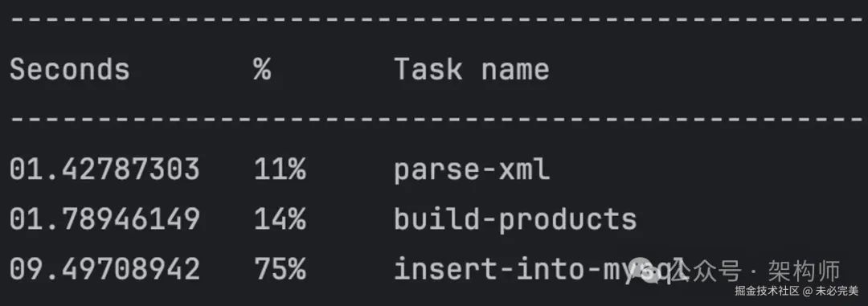Select the 01.78946149 seconds value

(x=104, y=219)
